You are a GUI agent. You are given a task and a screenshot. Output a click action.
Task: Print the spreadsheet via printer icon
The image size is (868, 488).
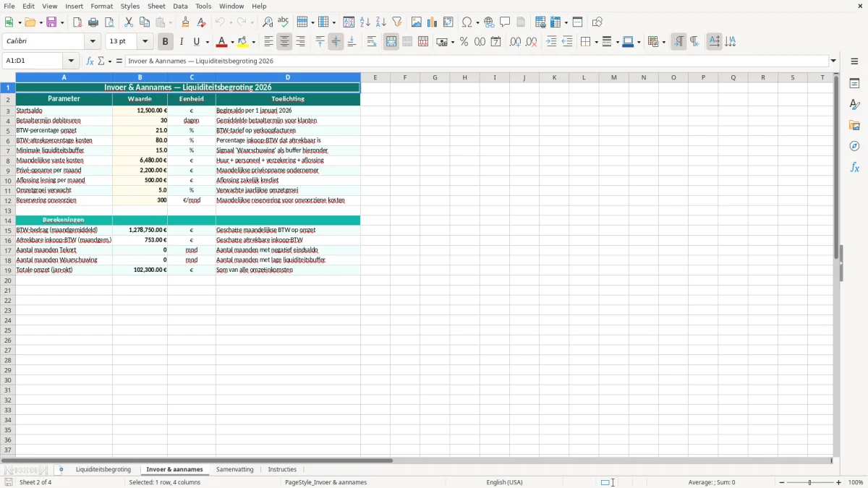(93, 22)
